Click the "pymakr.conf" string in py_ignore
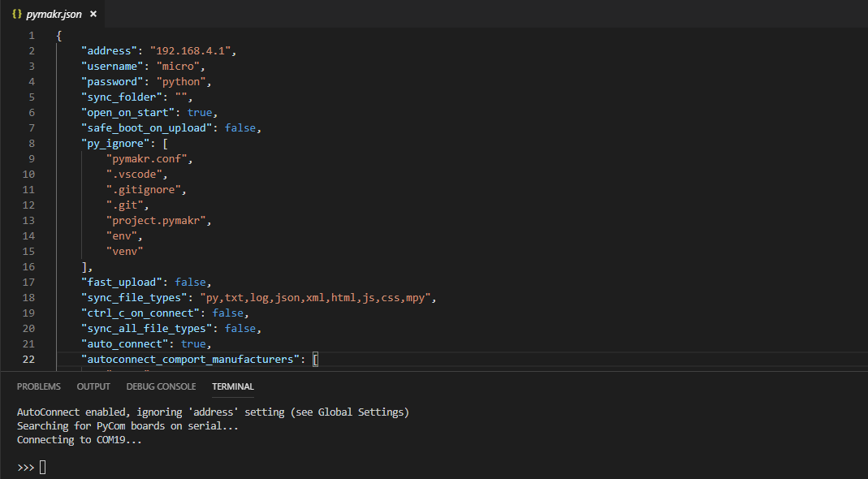The height and width of the screenshot is (479, 868). pyautogui.click(x=149, y=159)
